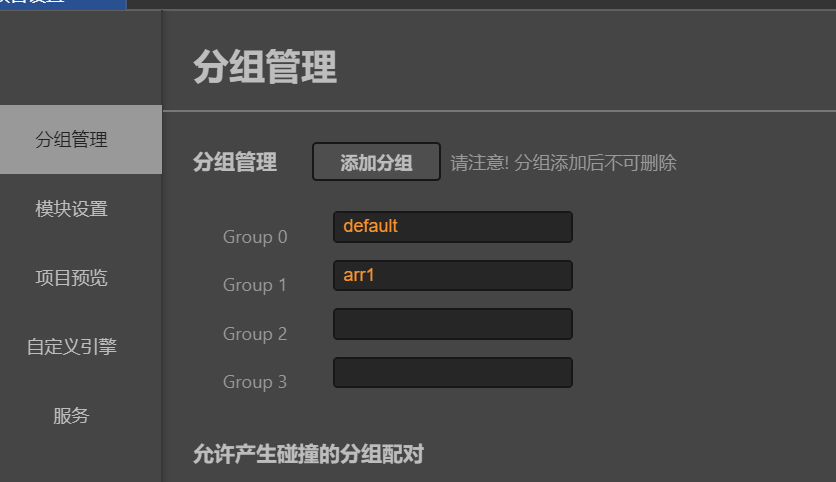Screen dimensions: 836x482
Task: Focus the Group 0 default name field
Action: coord(452,227)
